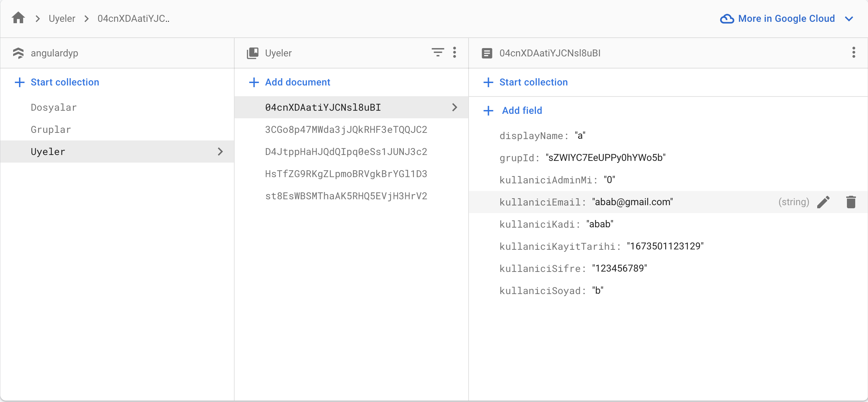Open the Uyeler collection filter icon
Screen dimensions: 868x402
point(437,53)
